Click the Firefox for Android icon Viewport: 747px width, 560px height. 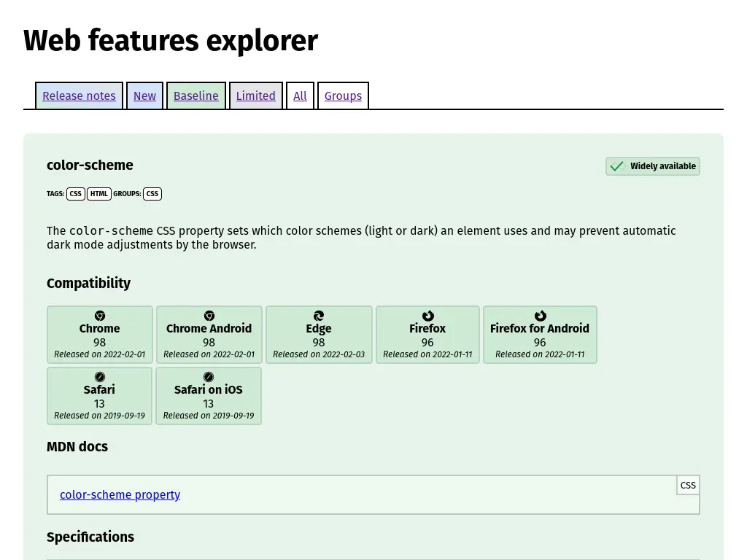point(540,316)
